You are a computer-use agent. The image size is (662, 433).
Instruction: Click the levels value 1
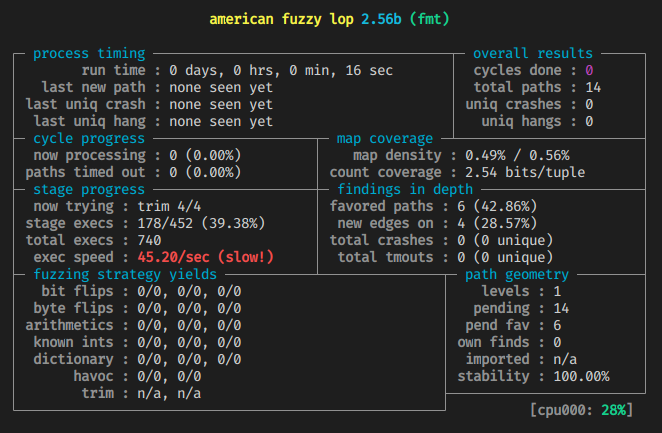(x=557, y=291)
